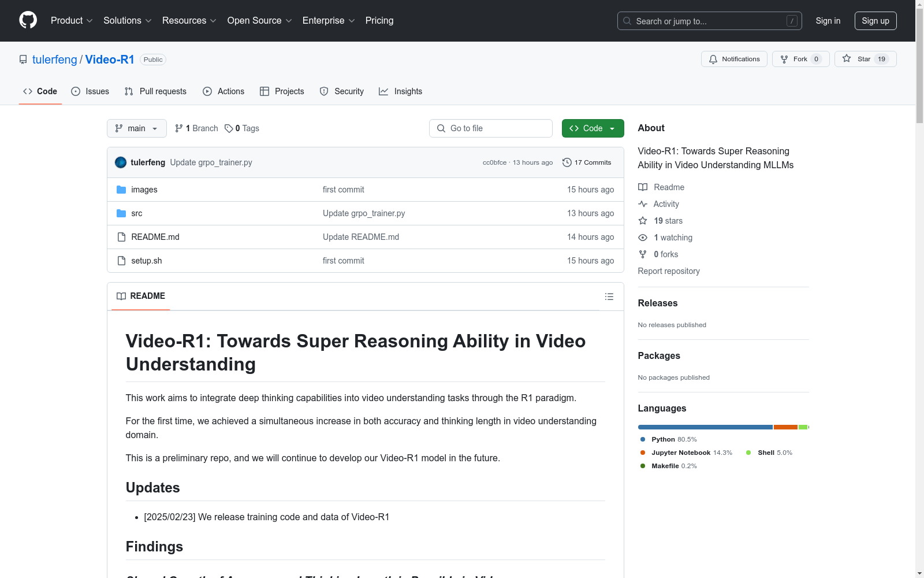View the 17 Commits history

pyautogui.click(x=587, y=162)
